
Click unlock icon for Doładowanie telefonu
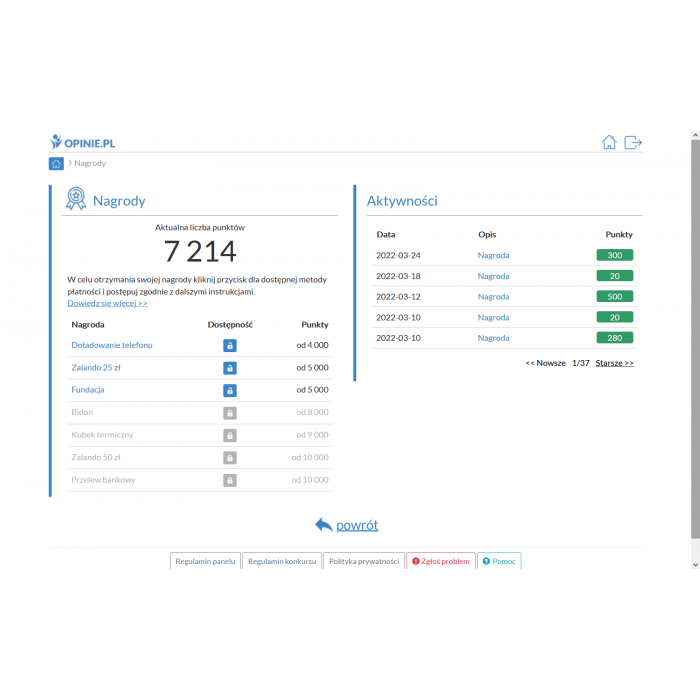click(x=230, y=345)
